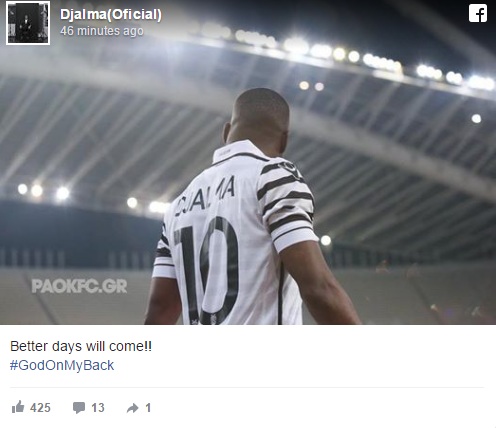Viewport: 496px width, 428px height.
Task: Click the number 10 on the jersey
Action: (207, 270)
